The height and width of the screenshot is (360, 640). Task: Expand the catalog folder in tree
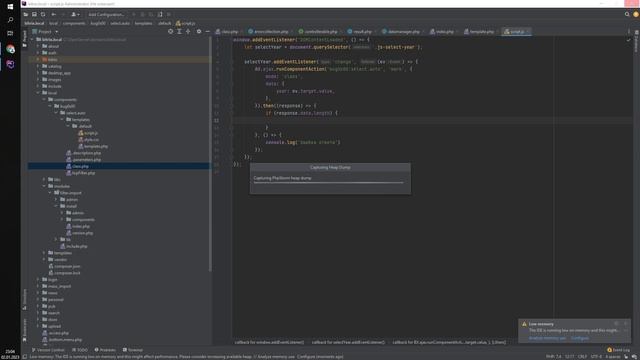(x=38, y=66)
